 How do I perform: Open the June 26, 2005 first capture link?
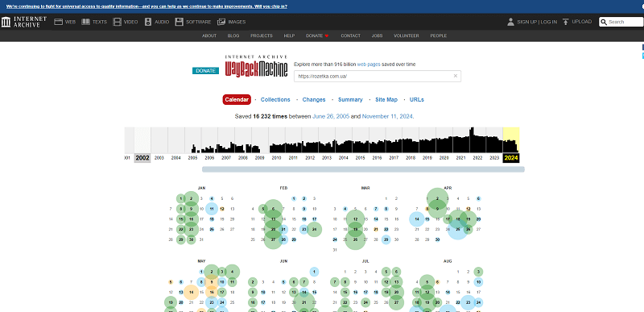(x=331, y=116)
